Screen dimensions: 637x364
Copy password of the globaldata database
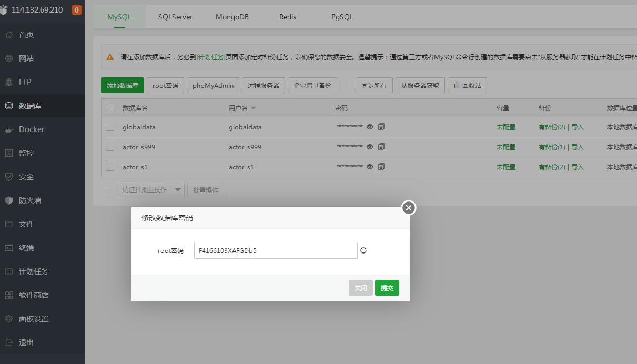coord(381,127)
